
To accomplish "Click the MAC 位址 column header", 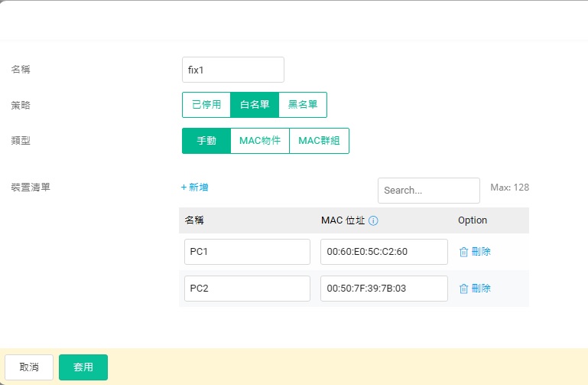I will tap(343, 220).
